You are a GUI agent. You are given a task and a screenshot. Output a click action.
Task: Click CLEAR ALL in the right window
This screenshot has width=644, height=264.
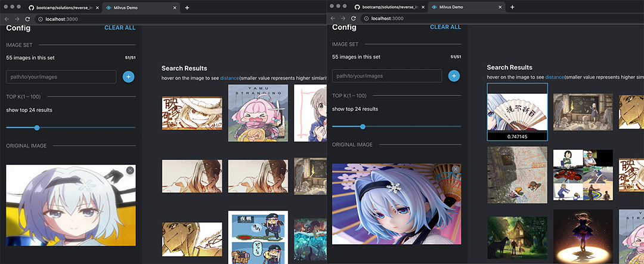[x=445, y=27]
